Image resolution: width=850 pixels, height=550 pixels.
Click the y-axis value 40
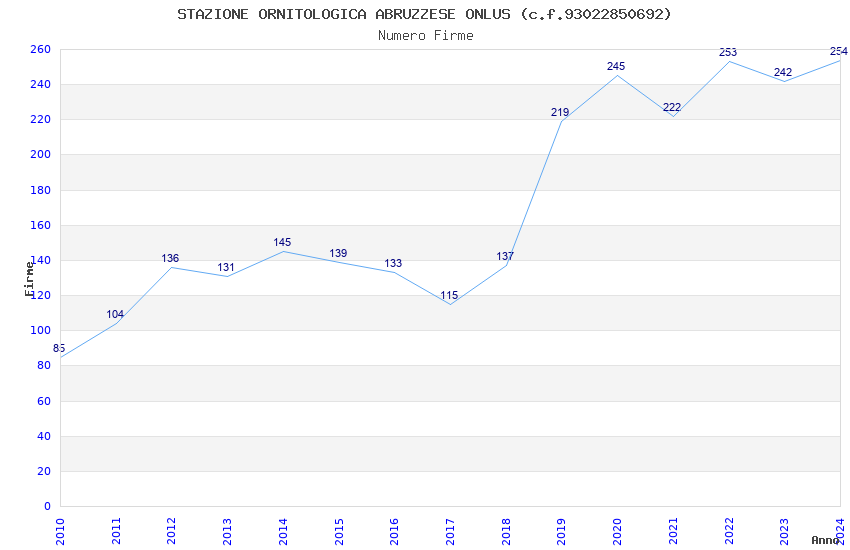click(x=44, y=436)
